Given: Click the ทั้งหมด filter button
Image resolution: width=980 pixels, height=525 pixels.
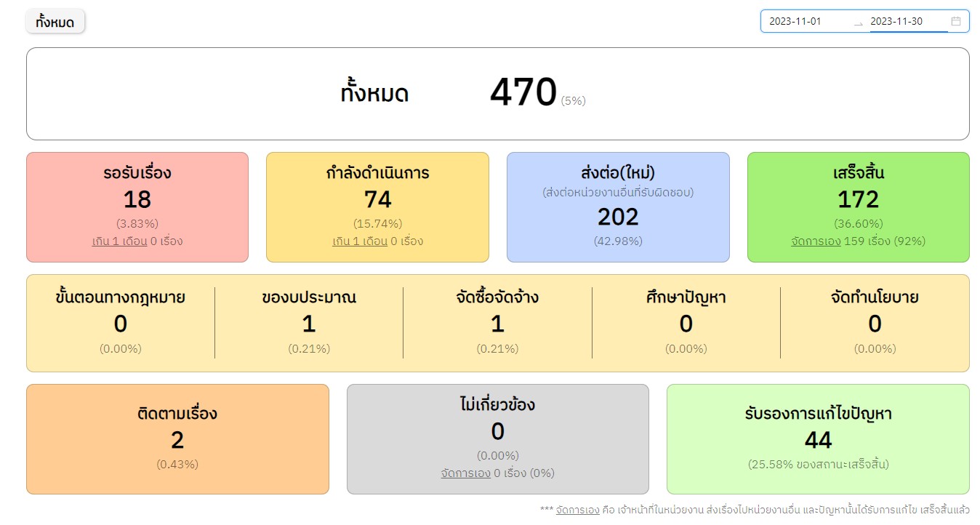Looking at the screenshot, I should tap(55, 22).
